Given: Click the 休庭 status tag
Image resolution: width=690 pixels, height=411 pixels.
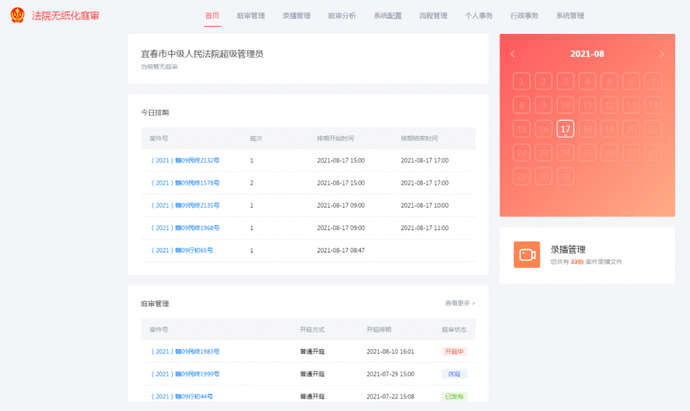Looking at the screenshot, I should click(x=454, y=374).
